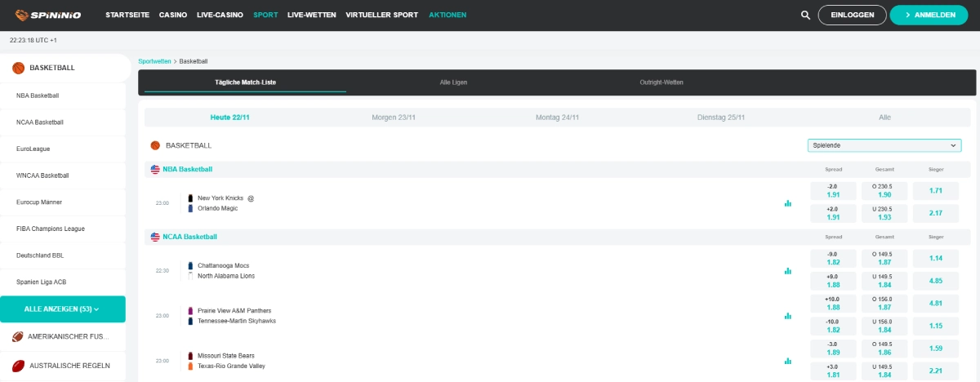Select Morgen 23/11 date tab
The height and width of the screenshot is (382, 980).
pyautogui.click(x=394, y=118)
